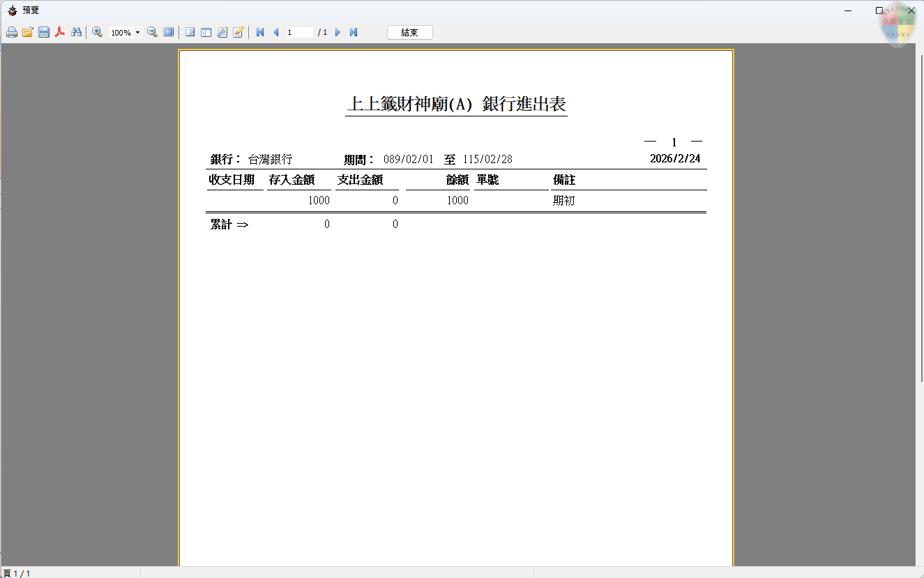Zoom out with the magnifier minus icon

coord(152,32)
